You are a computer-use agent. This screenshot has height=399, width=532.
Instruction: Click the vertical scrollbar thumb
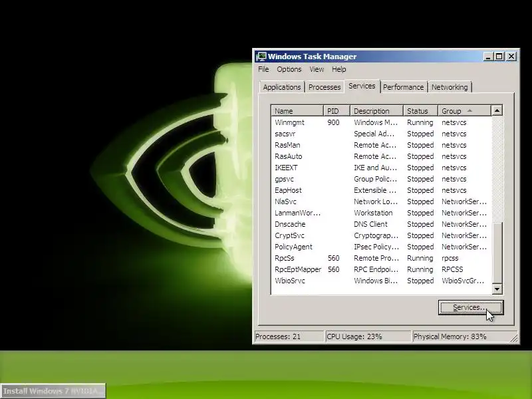point(497,253)
